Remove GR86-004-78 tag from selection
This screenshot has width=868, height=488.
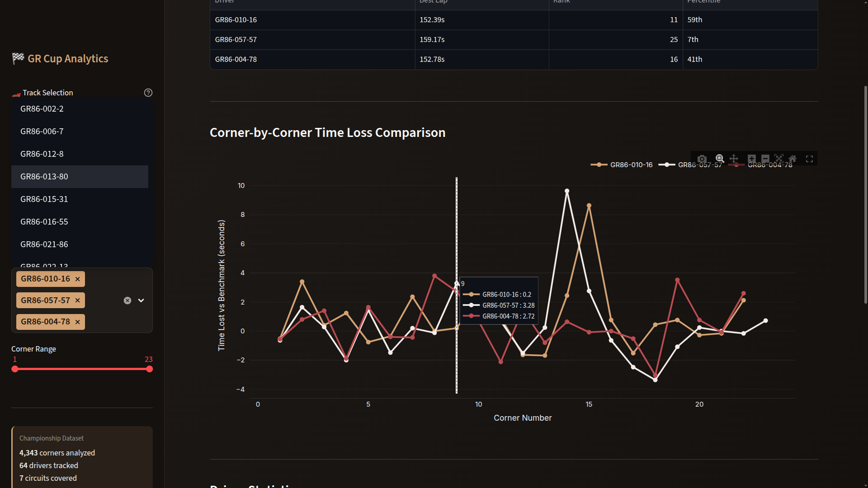(78, 322)
